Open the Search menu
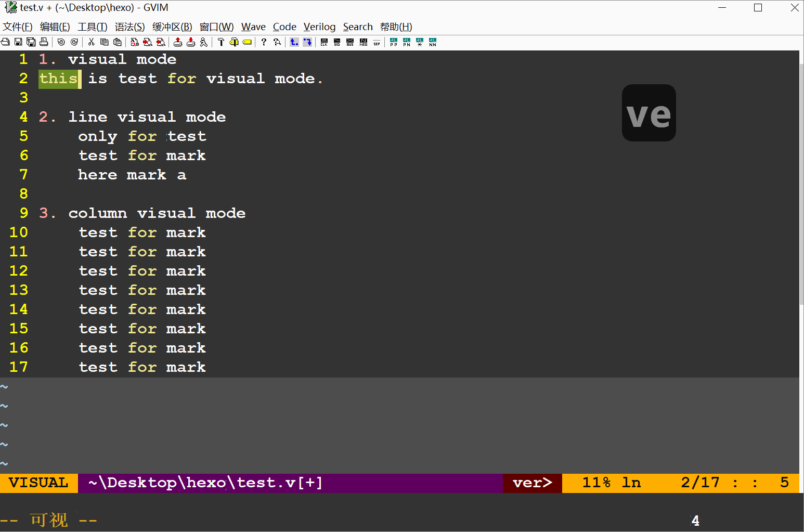The height and width of the screenshot is (532, 804). pos(358,27)
